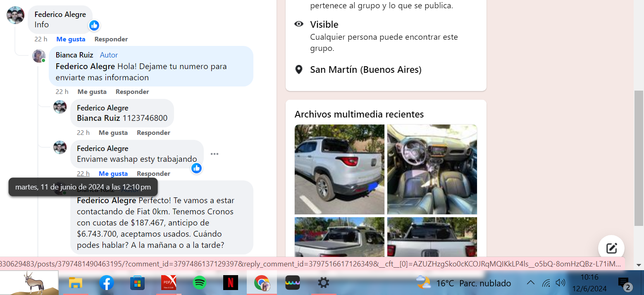Screen dimensions: 644x295
Task: Open the car interior dashboard photo
Action: tap(432, 169)
